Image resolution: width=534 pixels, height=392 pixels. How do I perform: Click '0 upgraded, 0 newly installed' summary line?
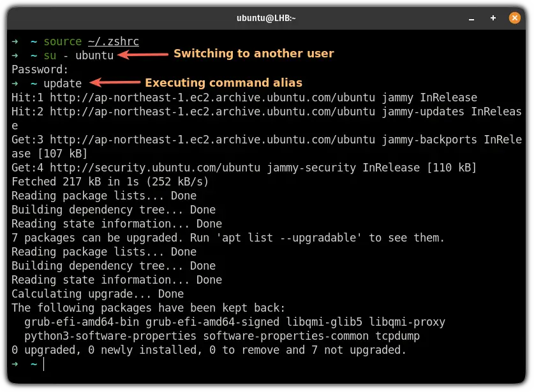click(x=209, y=350)
